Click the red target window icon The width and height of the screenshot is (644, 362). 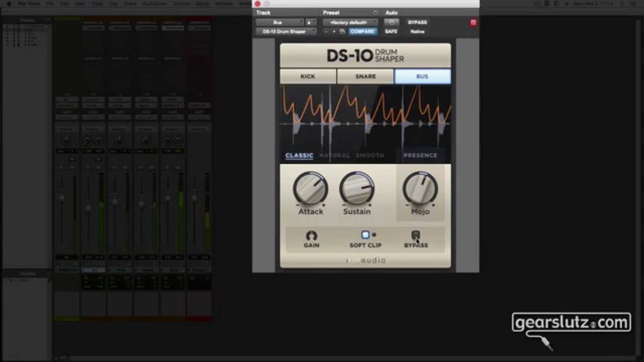click(x=473, y=23)
